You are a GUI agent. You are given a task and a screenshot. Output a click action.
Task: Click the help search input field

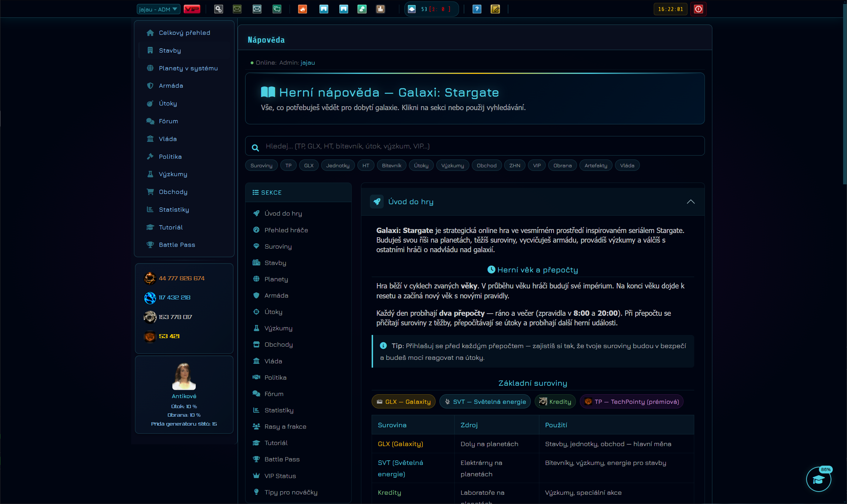[x=475, y=146]
